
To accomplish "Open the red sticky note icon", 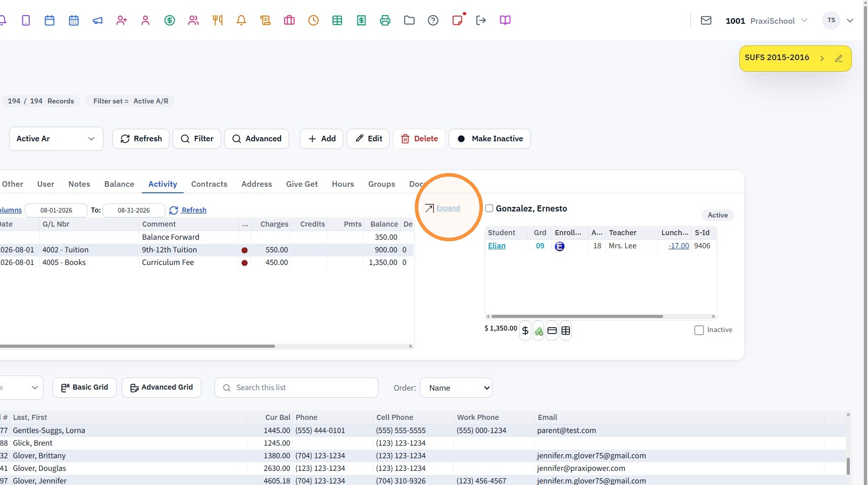I will (458, 20).
